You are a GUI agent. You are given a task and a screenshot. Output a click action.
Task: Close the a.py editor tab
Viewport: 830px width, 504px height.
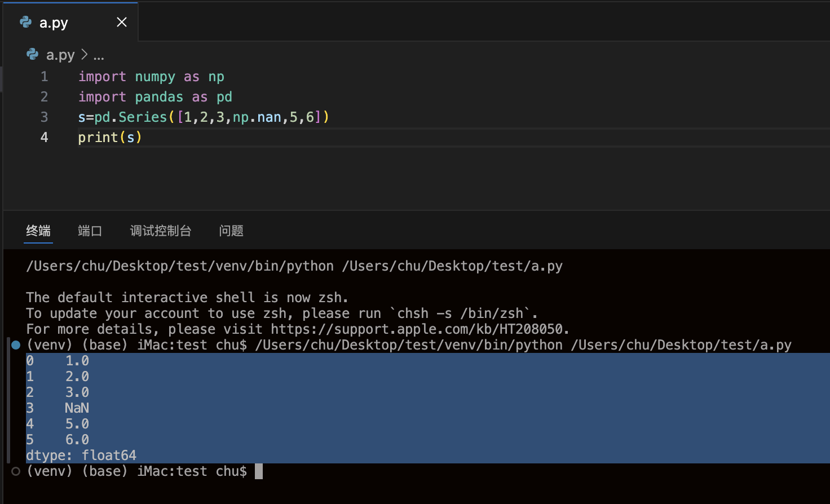click(122, 22)
